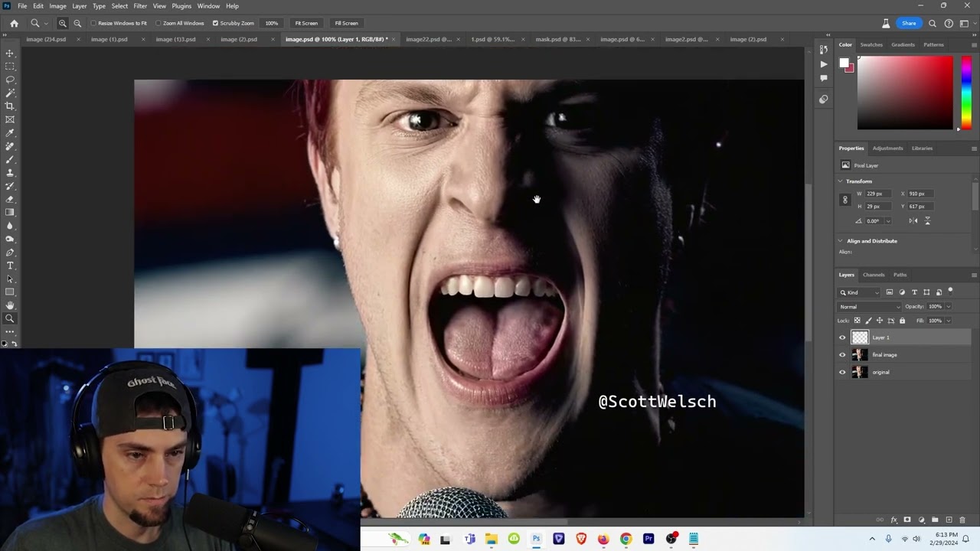This screenshot has height=551, width=980.
Task: Open the layer filter Kind dropdown
Action: 860,292
